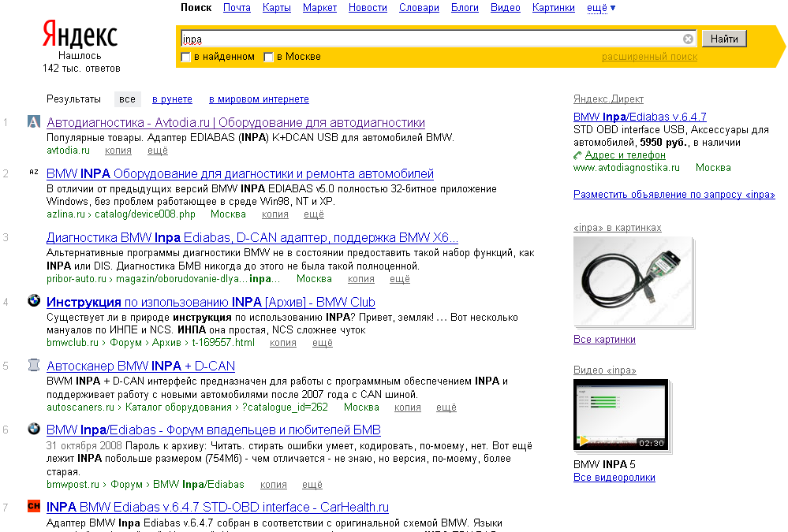The height and width of the screenshot is (532, 788).
Task: Expand 'ещё' under the bmwpost.ru result
Action: pos(312,484)
